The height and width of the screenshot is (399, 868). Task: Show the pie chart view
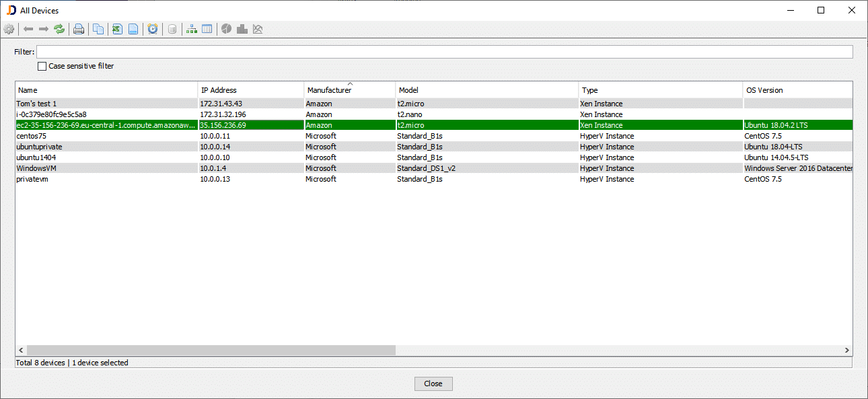(226, 29)
